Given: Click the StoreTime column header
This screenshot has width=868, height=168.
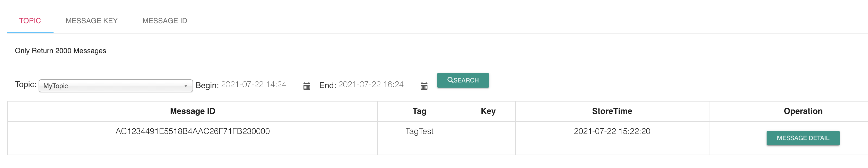Looking at the screenshot, I should click(612, 111).
